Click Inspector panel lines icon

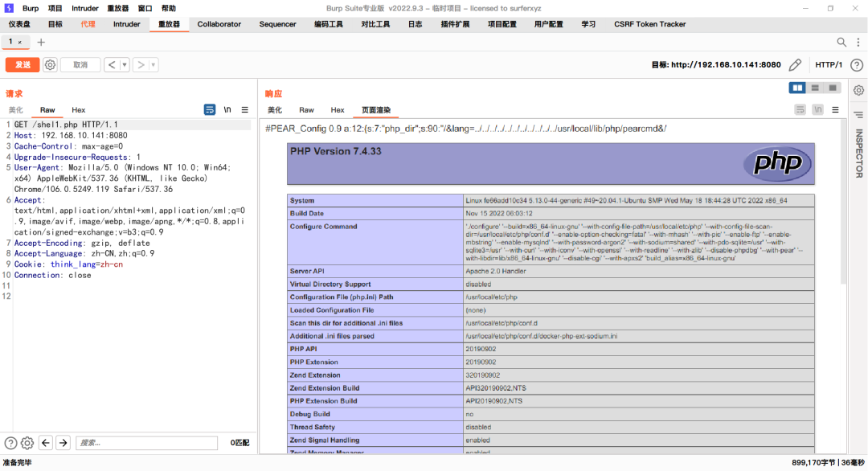pyautogui.click(x=858, y=115)
